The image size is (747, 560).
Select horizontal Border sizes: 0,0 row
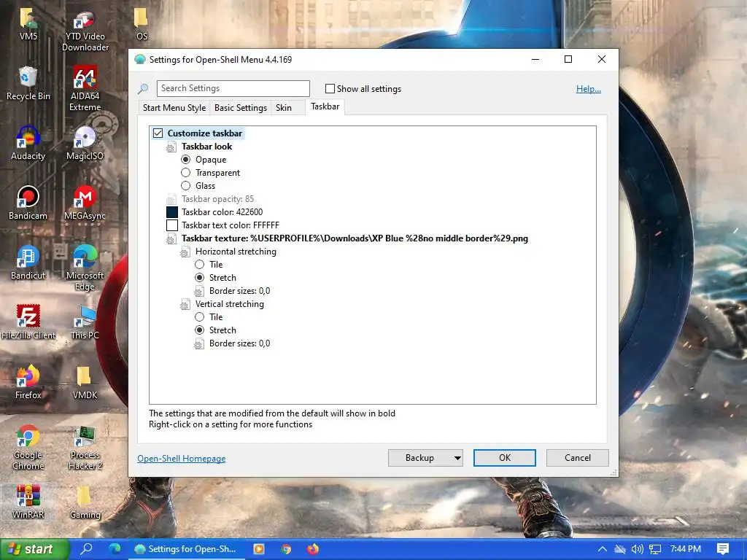pos(233,291)
